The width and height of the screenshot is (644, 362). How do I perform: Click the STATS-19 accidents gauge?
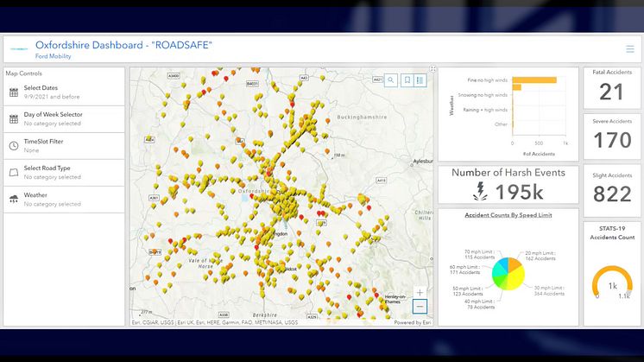(612, 283)
